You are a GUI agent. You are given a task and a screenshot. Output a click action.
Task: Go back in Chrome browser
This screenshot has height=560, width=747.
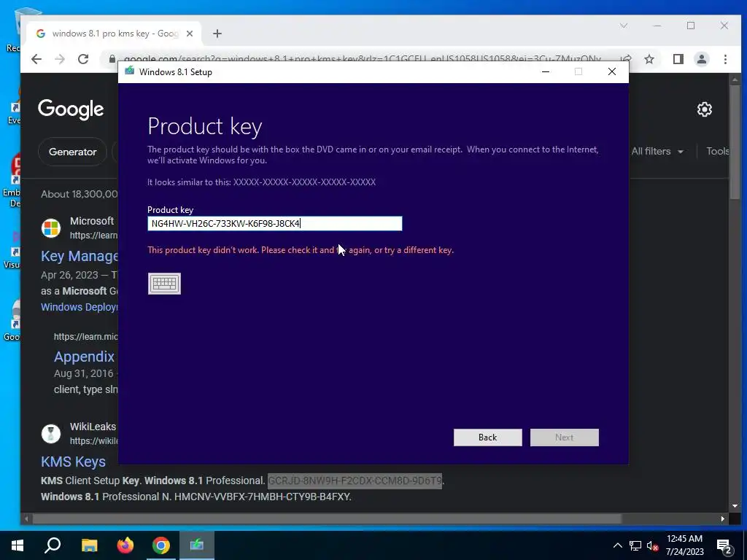(x=36, y=59)
